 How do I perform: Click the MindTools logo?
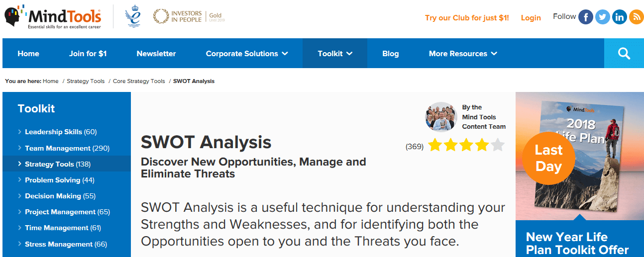(53, 16)
